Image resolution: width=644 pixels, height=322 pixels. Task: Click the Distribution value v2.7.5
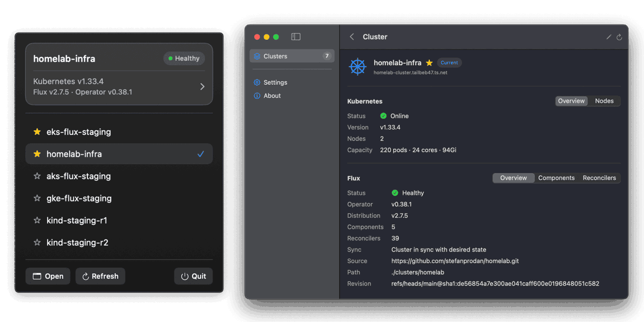400,216
